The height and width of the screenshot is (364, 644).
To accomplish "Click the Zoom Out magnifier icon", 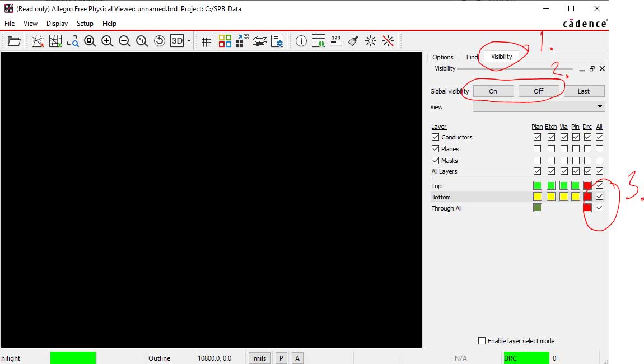I will coord(124,41).
